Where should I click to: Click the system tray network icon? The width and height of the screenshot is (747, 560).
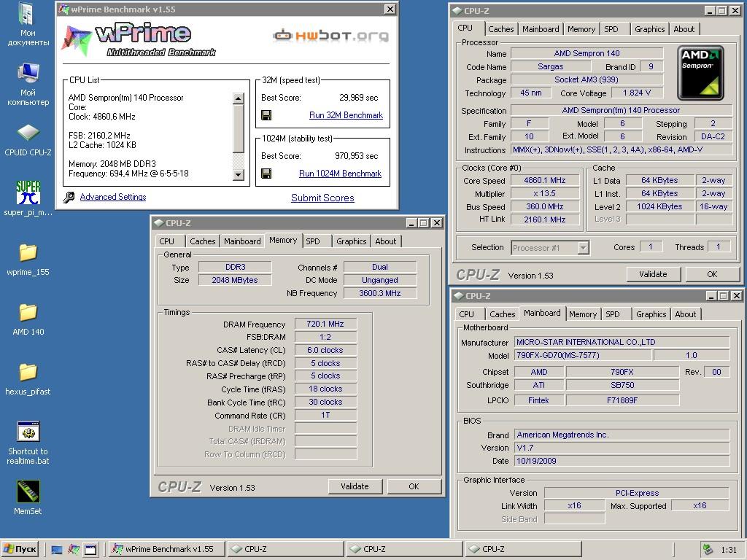click(708, 550)
